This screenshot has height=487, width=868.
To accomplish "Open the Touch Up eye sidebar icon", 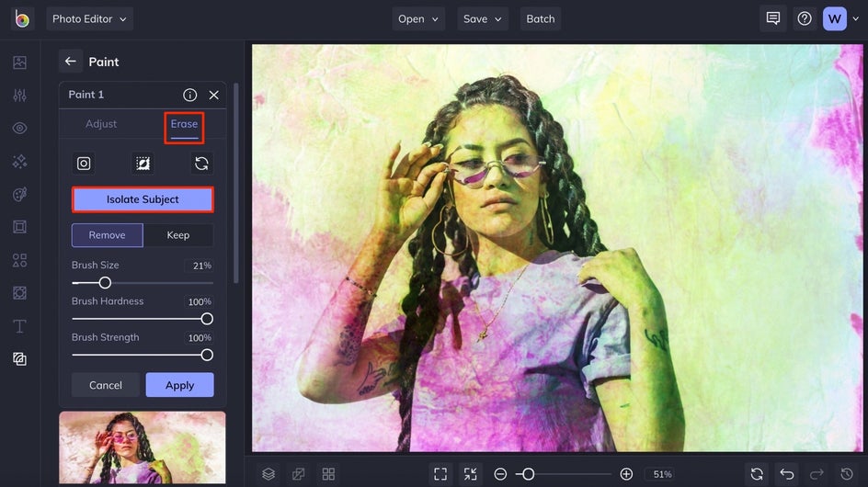I will pos(19,129).
